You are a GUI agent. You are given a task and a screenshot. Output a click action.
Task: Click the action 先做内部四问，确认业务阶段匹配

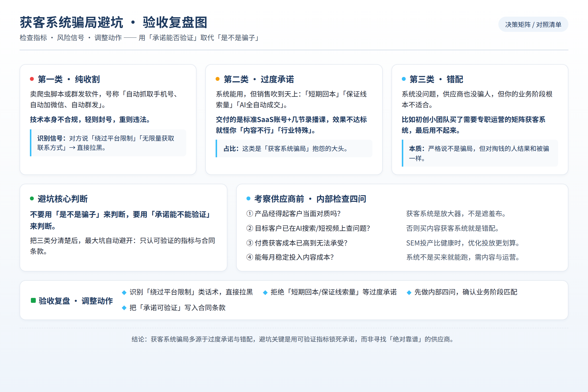click(466, 292)
